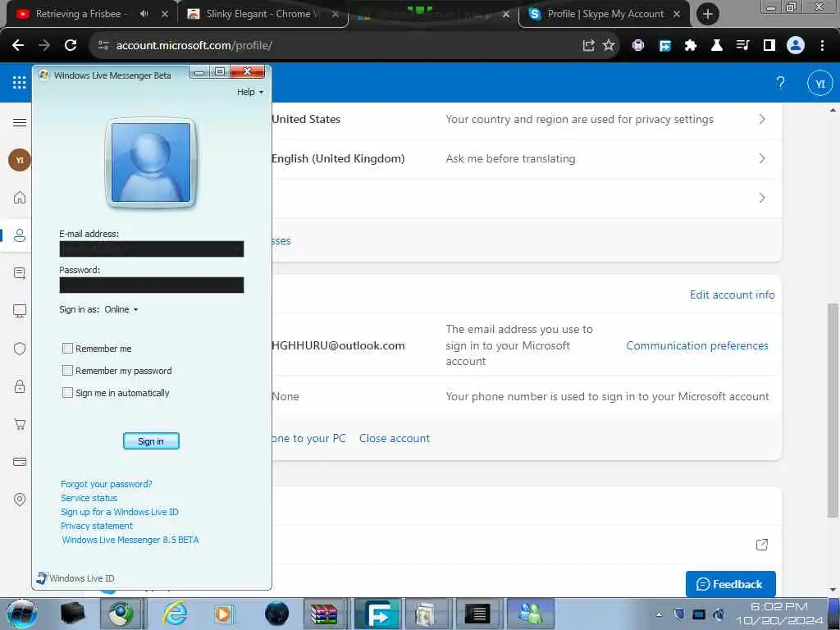Click the Messenger display picture
This screenshot has width=840, height=630.
(x=151, y=163)
